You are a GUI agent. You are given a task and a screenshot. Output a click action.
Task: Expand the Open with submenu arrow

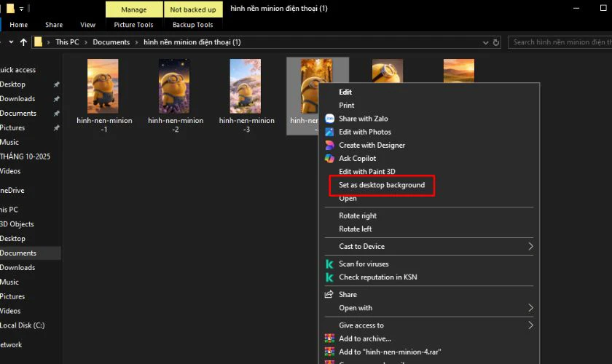tap(530, 308)
